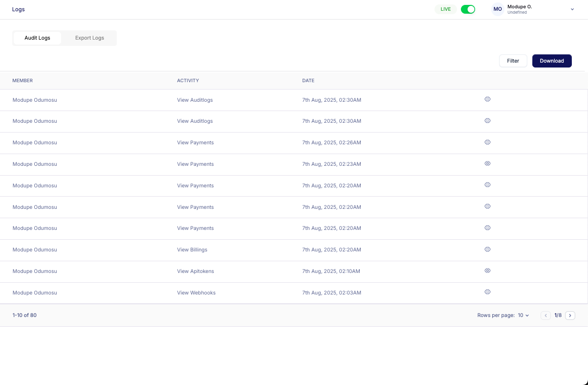Viewport: 588px width, 385px height.
Task: Click the MEMBER column header
Action: (x=22, y=81)
